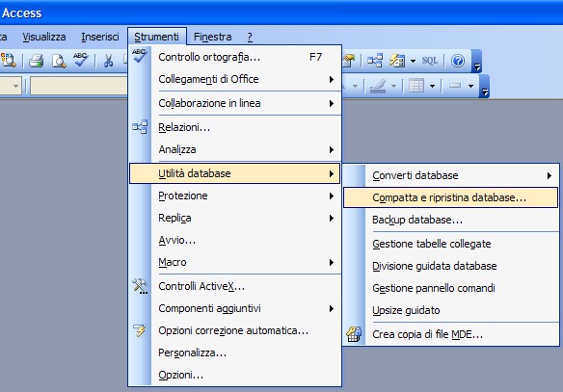This screenshot has width=563, height=392.
Task: Open Print Preview from the toolbar
Action: point(59,61)
